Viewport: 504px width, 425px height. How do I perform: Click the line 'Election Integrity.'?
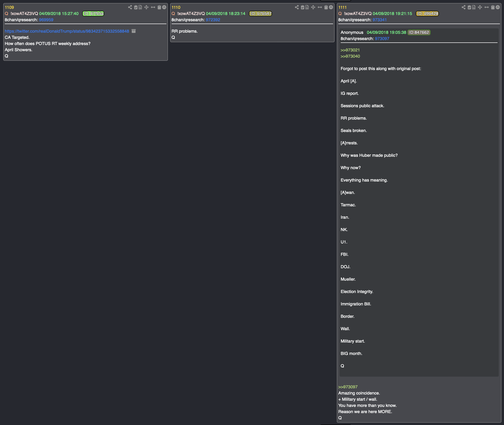coord(357,292)
